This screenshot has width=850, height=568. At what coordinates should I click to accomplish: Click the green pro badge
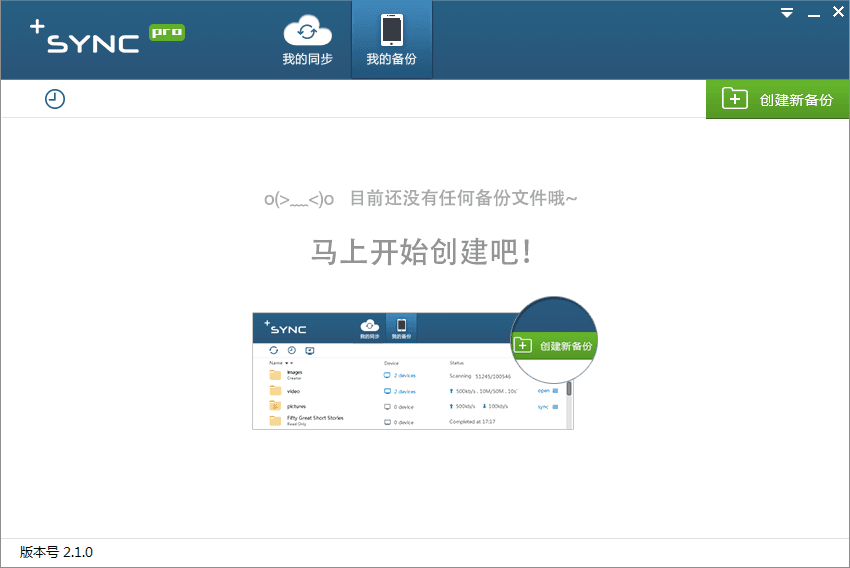coord(167,32)
